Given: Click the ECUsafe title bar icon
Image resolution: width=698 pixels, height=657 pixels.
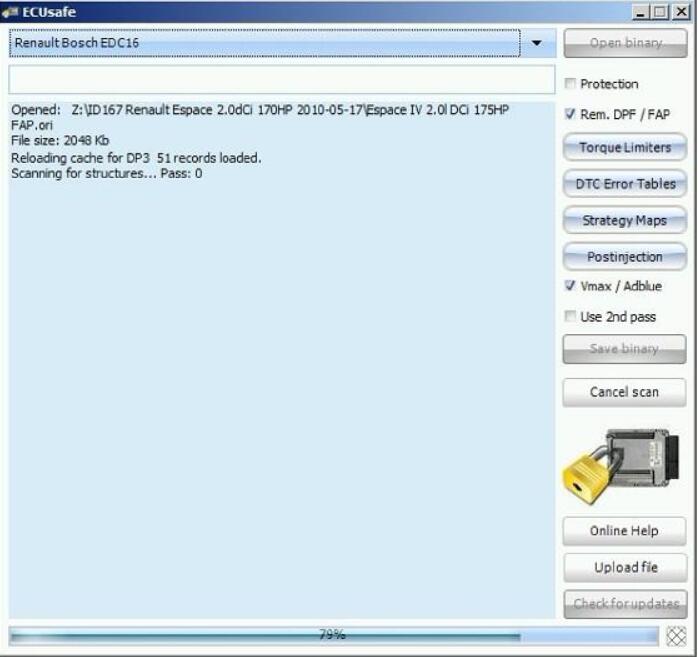Looking at the screenshot, I should click(10, 12).
